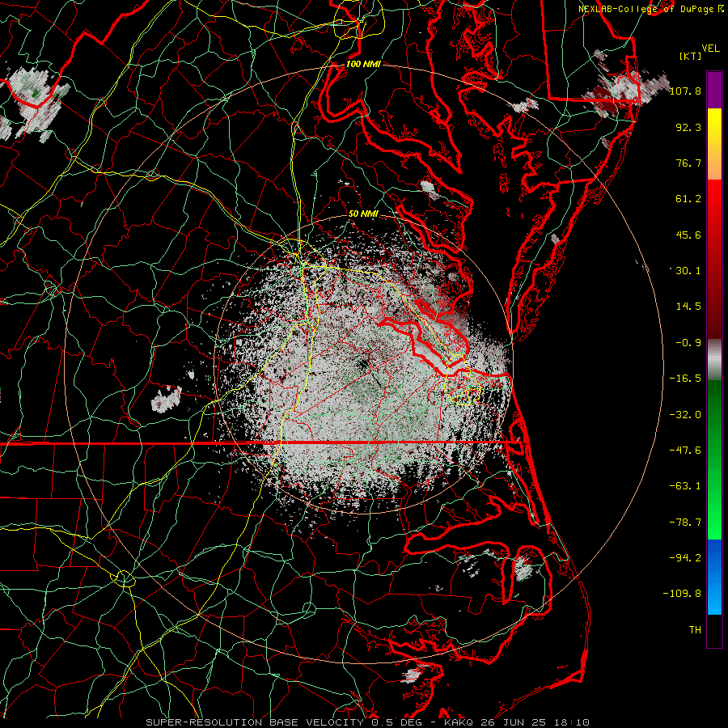Click the TH label under the color bar
The height and width of the screenshot is (728, 728).
point(695,630)
